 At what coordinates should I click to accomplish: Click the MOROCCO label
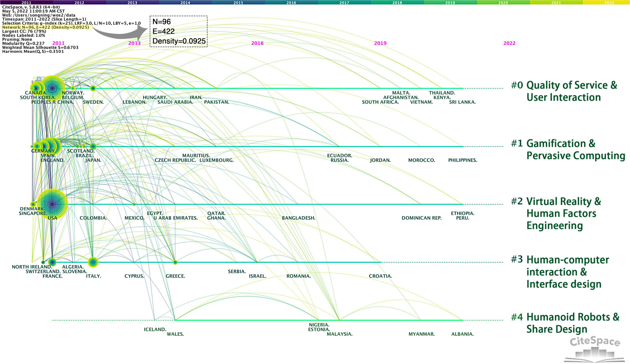pos(421,160)
